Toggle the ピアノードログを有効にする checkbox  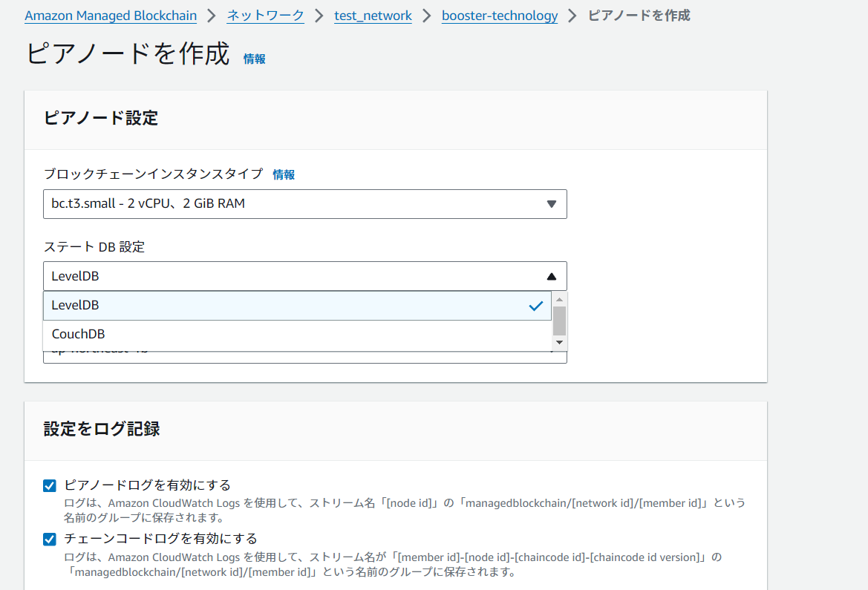[49, 485]
